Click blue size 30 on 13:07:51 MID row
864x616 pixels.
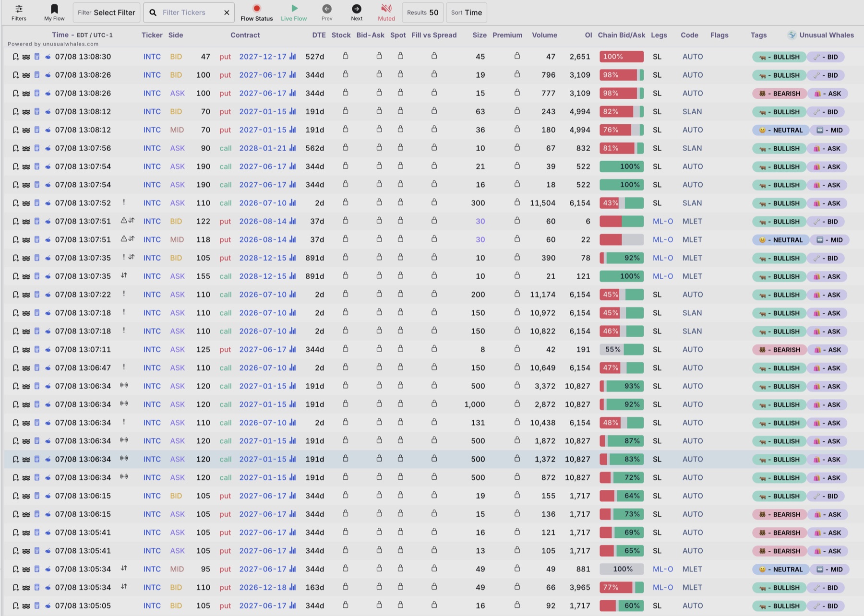coord(480,240)
